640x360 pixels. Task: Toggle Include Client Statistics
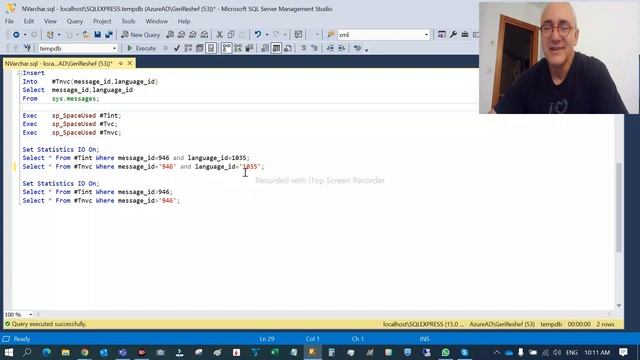click(x=249, y=48)
